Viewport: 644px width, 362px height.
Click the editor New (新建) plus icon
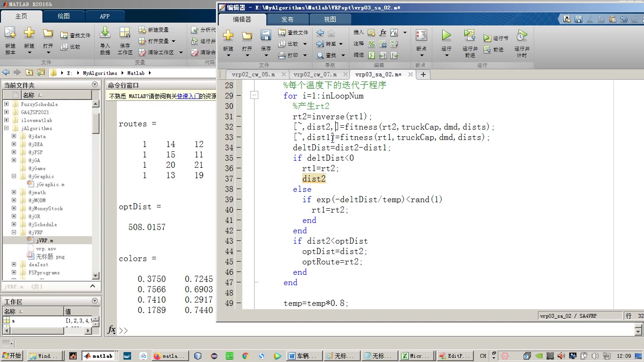coord(228,35)
